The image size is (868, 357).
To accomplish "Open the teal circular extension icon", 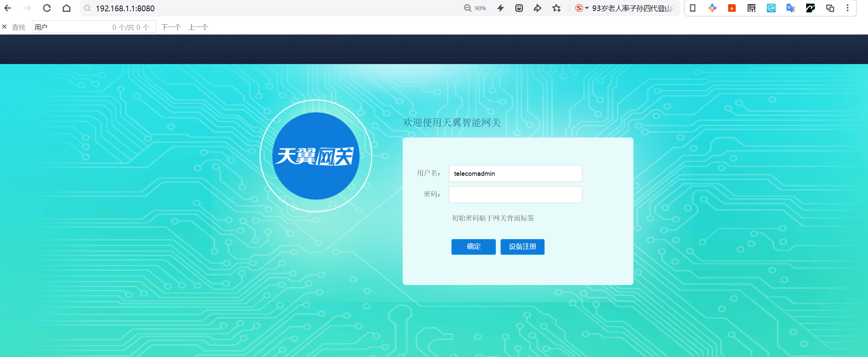I will [x=771, y=8].
